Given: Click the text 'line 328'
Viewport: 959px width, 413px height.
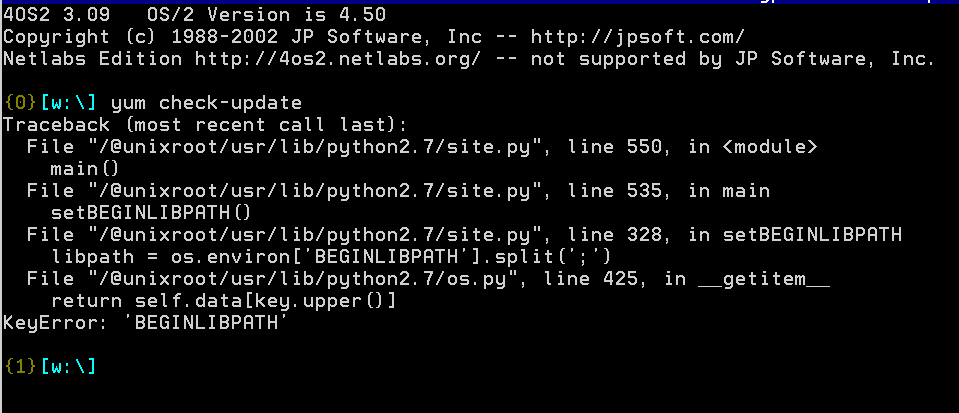Looking at the screenshot, I should (614, 236).
